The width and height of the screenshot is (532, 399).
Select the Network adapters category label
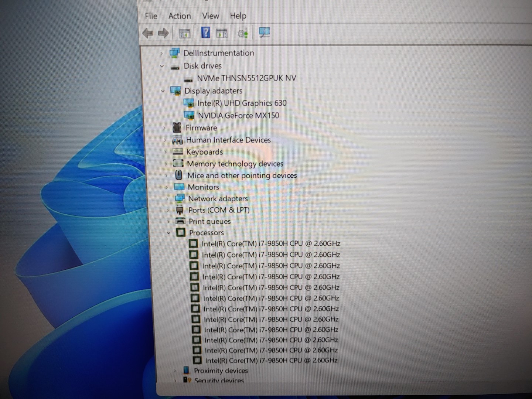tap(218, 199)
